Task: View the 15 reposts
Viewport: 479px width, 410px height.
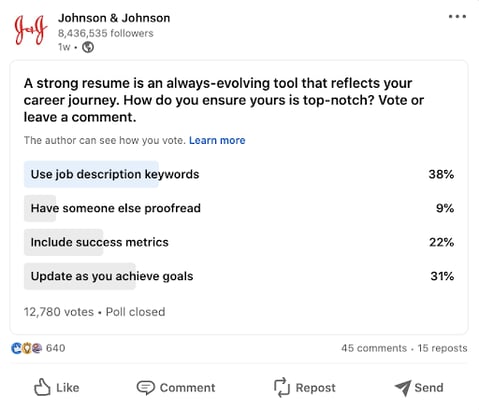Action: (442, 348)
